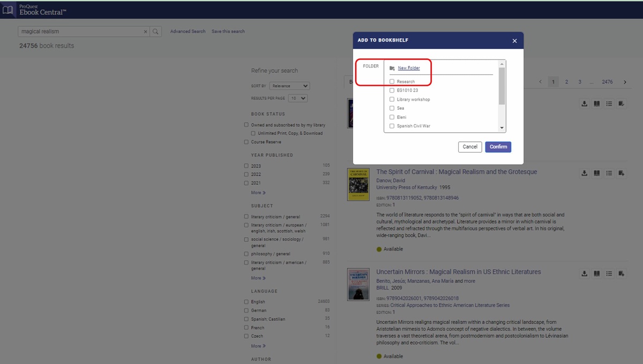Screen dimensions: 643x364
Task: Click the New Folder icon in dialog
Action: [392, 69]
